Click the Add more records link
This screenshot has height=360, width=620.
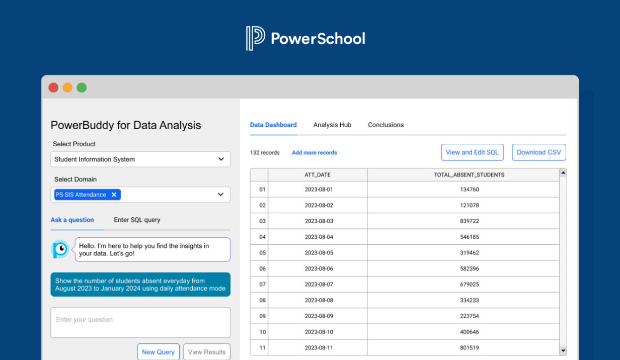click(314, 153)
